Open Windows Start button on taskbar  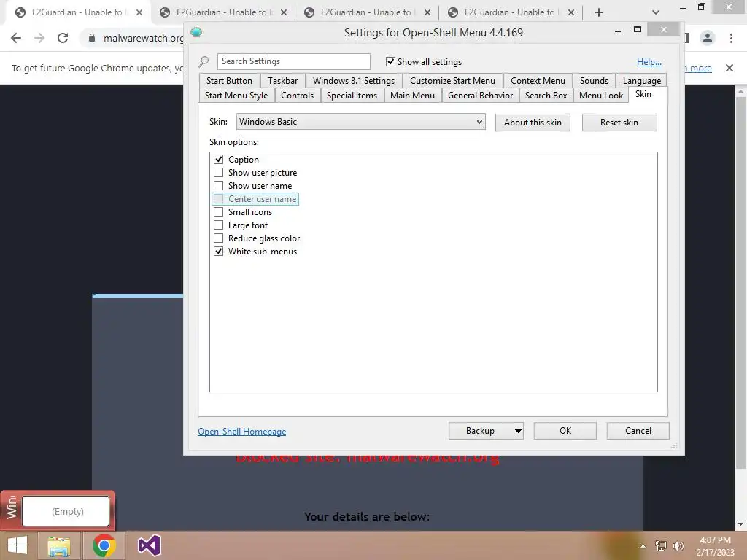[x=18, y=545]
